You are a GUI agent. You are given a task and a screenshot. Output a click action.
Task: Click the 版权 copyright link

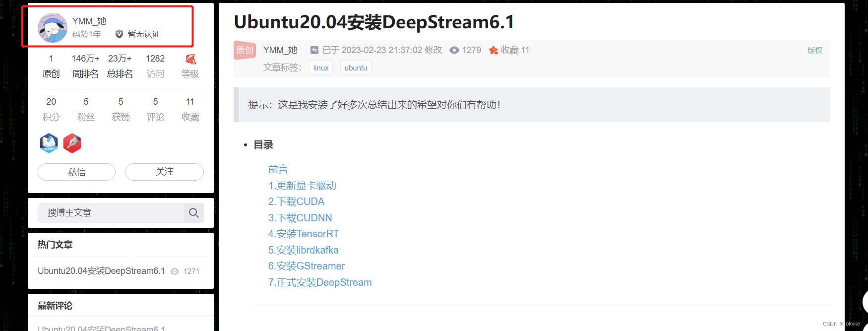point(815,50)
